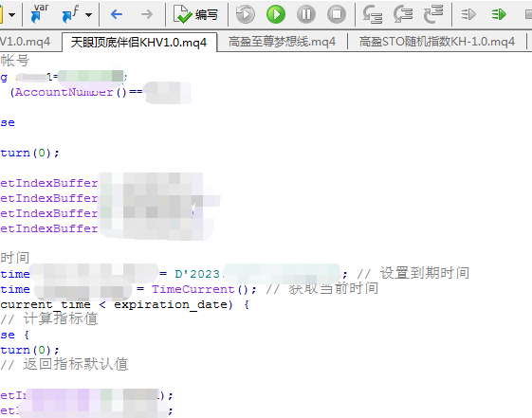532x418 pixels.
Task: Click the 编写 compile button
Action: coord(195,14)
